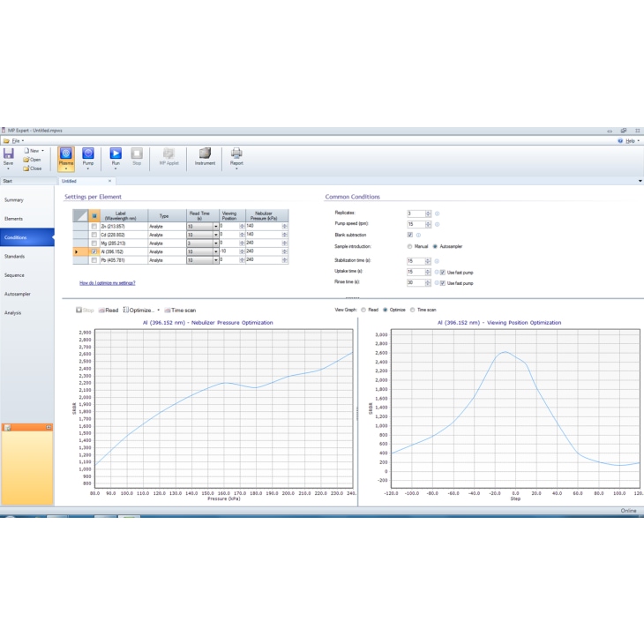The height and width of the screenshot is (644, 644).
Task: Toggle the Plasma button
Action: click(66, 155)
